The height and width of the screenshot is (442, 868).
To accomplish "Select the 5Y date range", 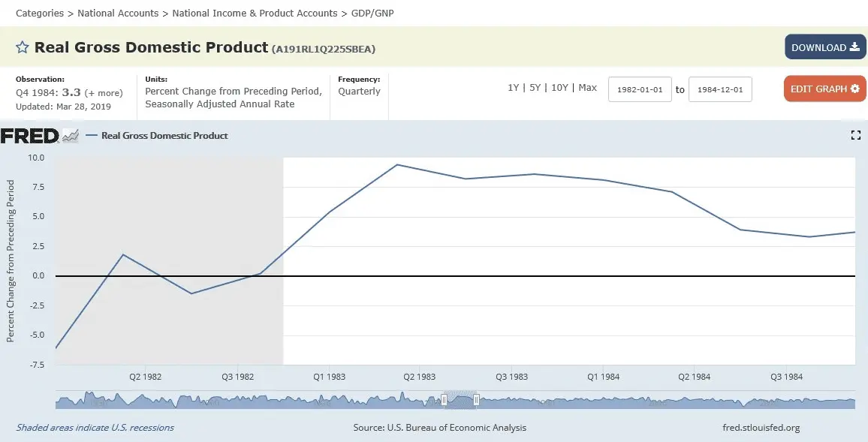I will [535, 88].
